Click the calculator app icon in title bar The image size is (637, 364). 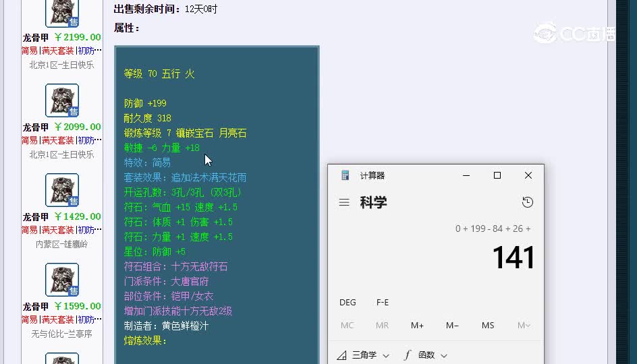345,175
